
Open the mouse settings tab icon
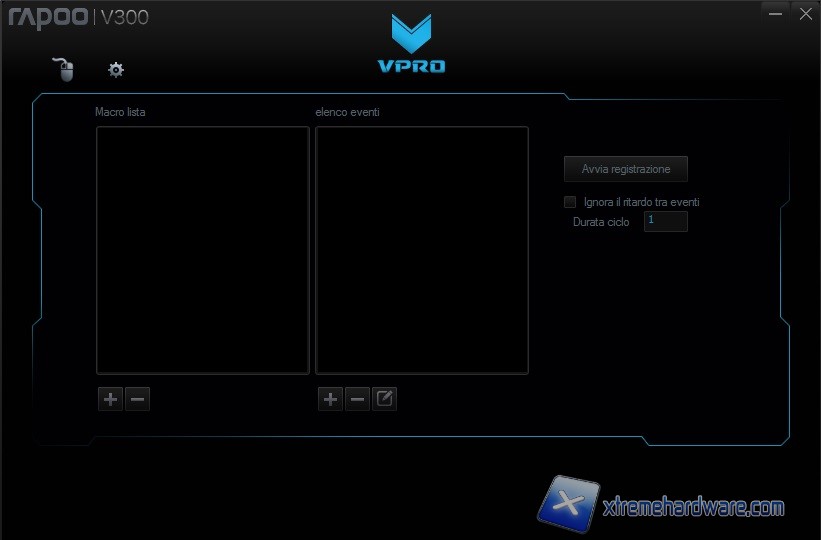[64, 70]
